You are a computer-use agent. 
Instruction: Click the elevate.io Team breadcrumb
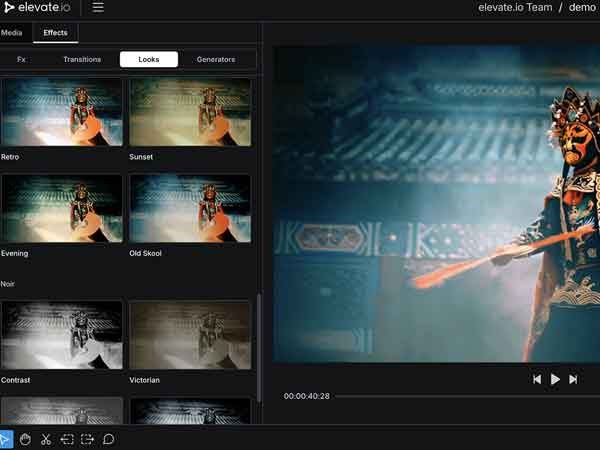(515, 7)
